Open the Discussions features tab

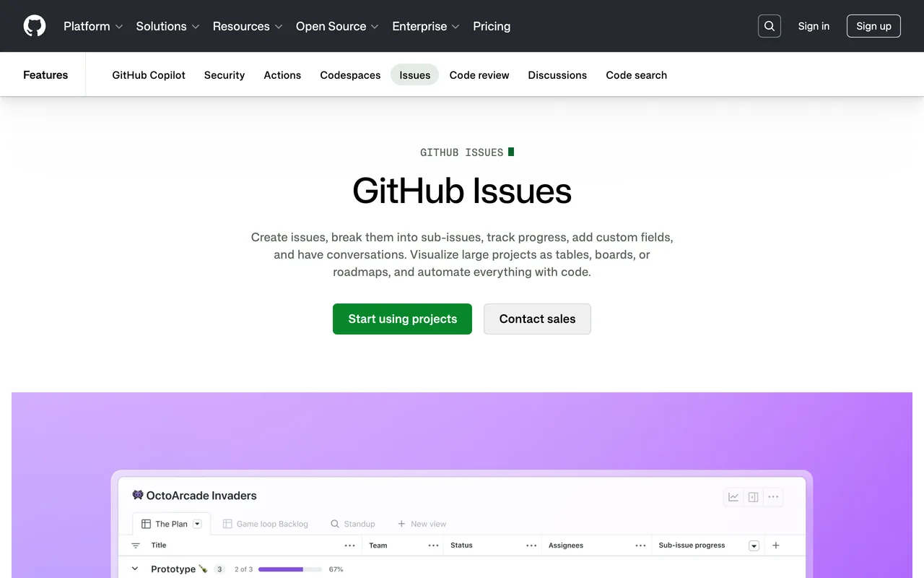[x=557, y=75]
